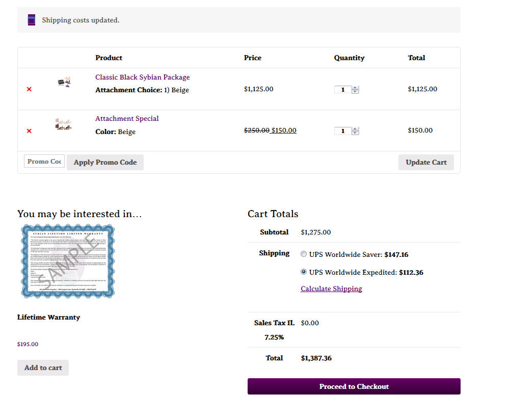This screenshot has height=420, width=509.
Task: Focus the Promo Code input field
Action: click(x=44, y=161)
